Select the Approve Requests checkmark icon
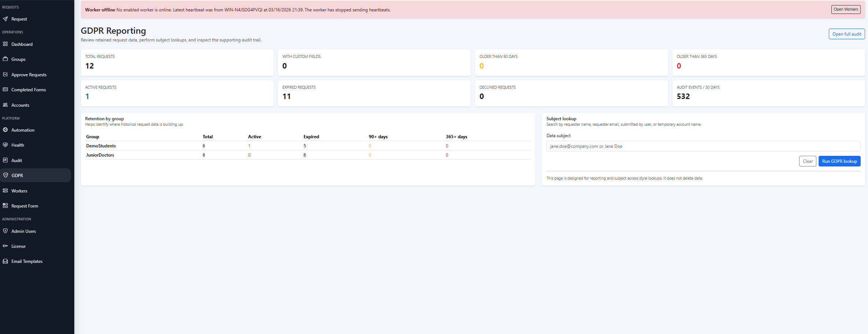 pyautogui.click(x=5, y=74)
